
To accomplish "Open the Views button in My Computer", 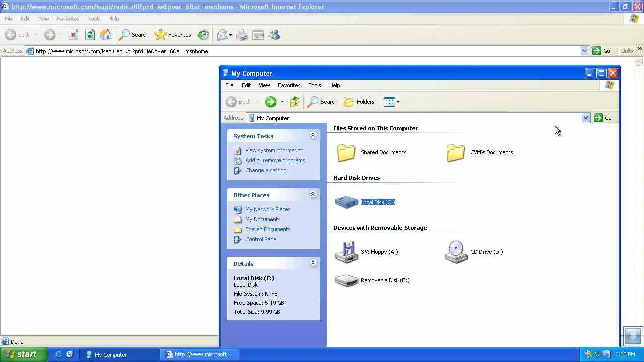I will pyautogui.click(x=389, y=102).
